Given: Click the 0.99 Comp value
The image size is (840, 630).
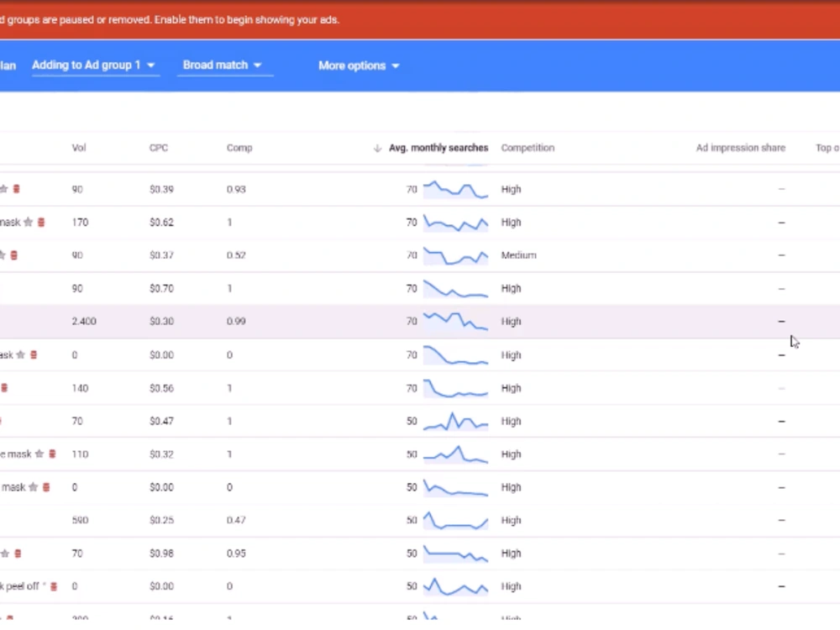Looking at the screenshot, I should pos(236,322).
